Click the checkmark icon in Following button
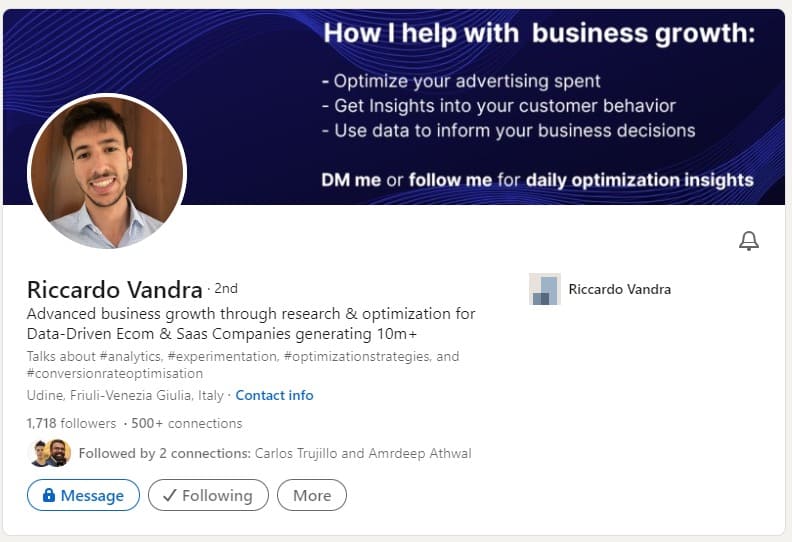This screenshot has height=542, width=792. (169, 495)
